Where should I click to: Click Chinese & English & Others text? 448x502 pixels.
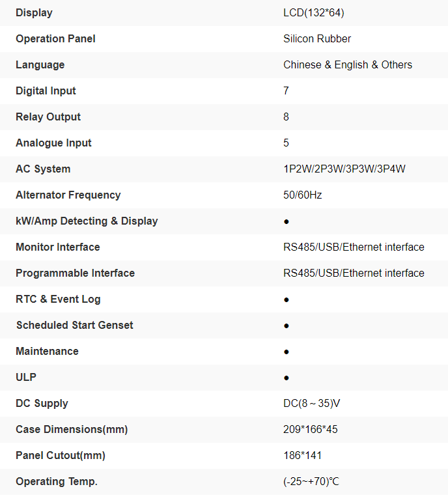coord(348,64)
